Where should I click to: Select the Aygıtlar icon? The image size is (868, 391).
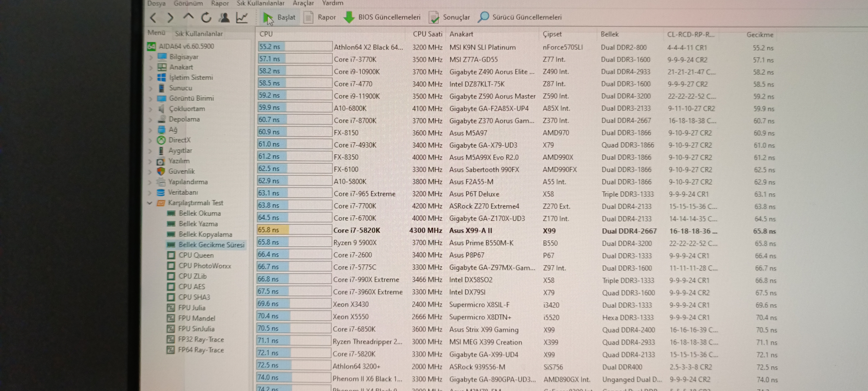pos(161,151)
